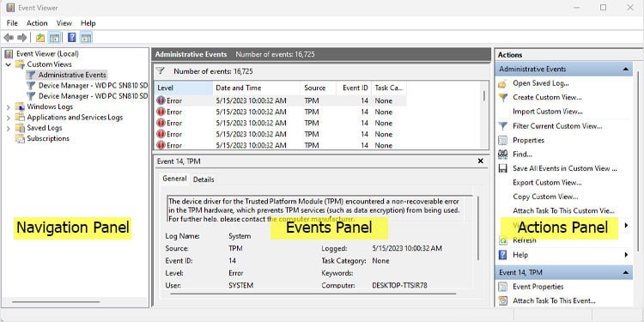This screenshot has width=644, height=322.
Task: Click the Save All Events disk icon
Action: (x=502, y=168)
